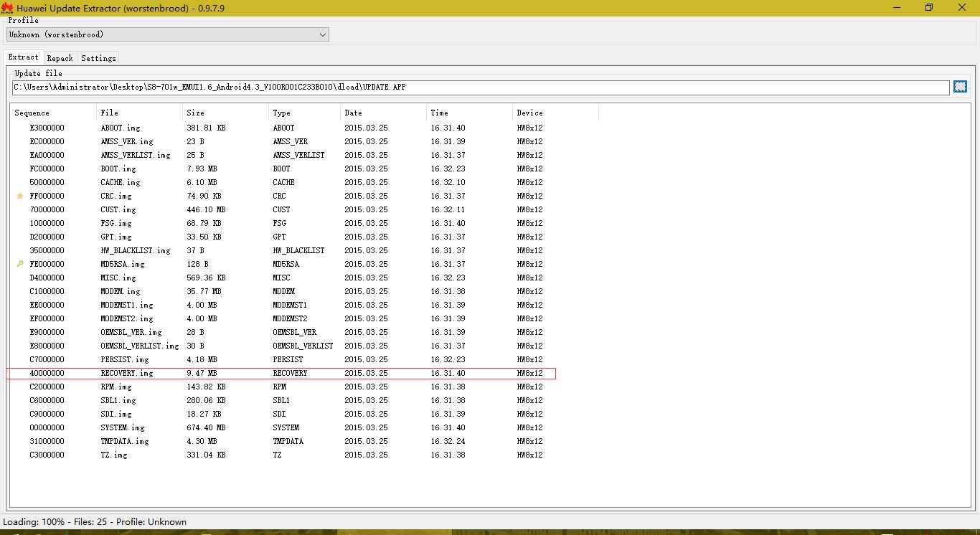The image size is (980, 535).
Task: Select the OEMSBL_VERLIST.img file
Action: pos(140,346)
